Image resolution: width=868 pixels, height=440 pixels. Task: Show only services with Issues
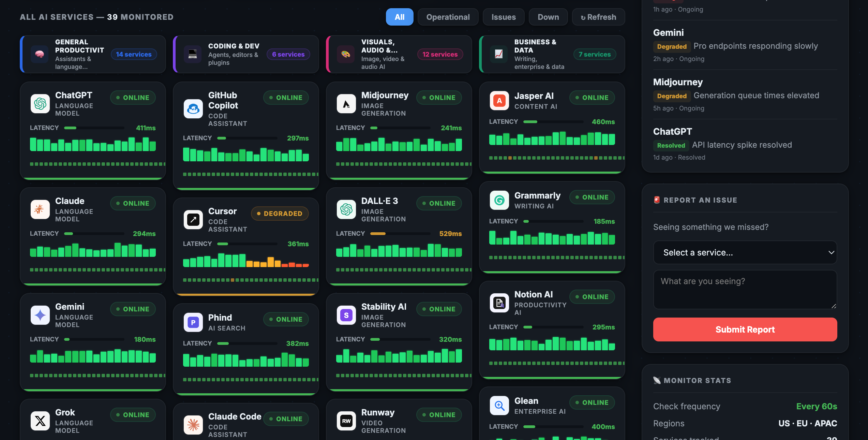point(503,17)
